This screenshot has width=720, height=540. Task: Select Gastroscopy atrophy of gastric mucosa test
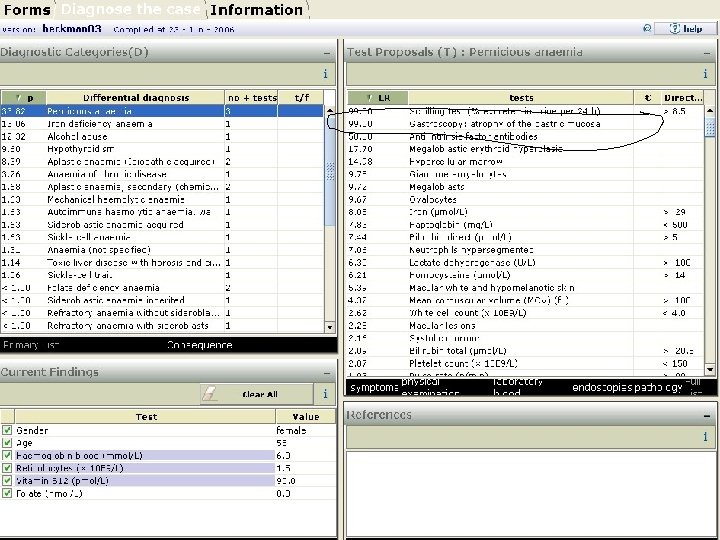coord(525,124)
